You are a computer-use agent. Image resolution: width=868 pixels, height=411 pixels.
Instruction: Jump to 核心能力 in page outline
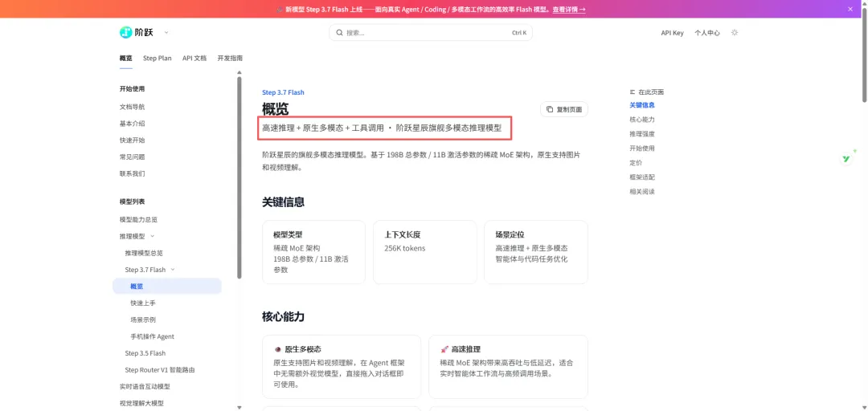coord(642,120)
